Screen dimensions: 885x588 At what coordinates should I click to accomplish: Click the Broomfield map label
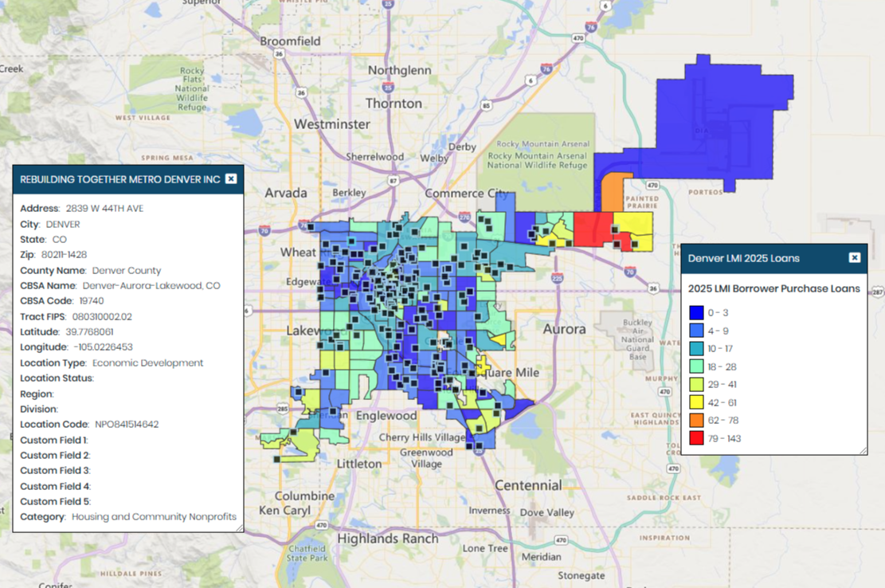(x=290, y=41)
